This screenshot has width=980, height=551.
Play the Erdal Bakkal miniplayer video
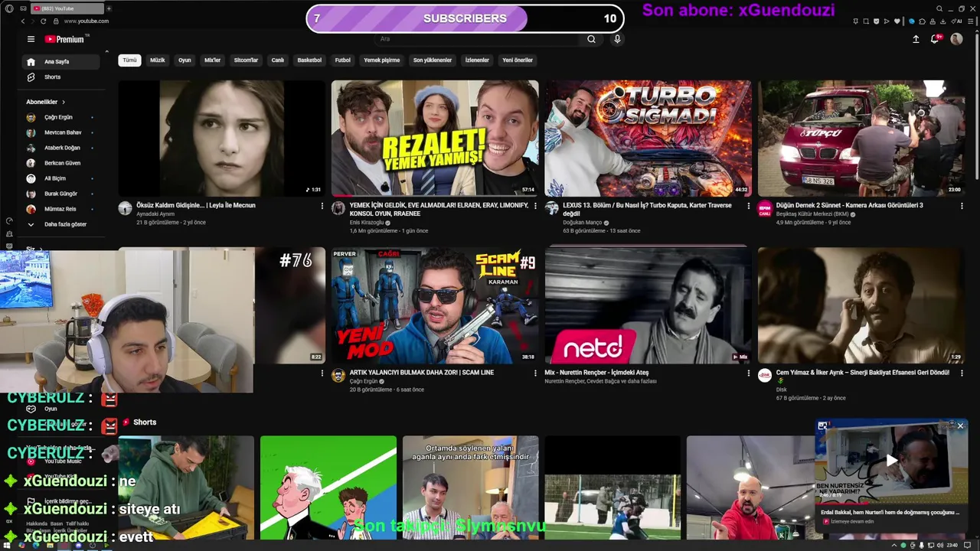[891, 461]
